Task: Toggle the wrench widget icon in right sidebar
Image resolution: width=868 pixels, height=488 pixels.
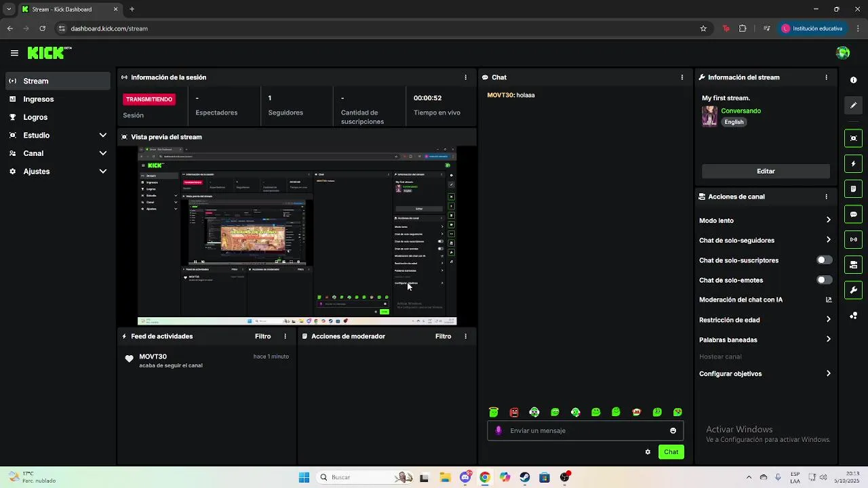Action: click(x=853, y=290)
